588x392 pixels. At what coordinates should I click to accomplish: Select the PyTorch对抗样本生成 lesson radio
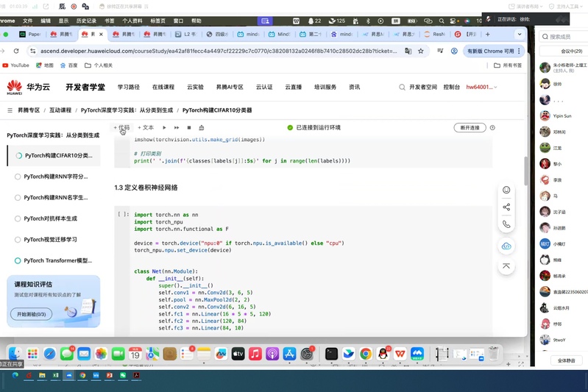point(18,218)
